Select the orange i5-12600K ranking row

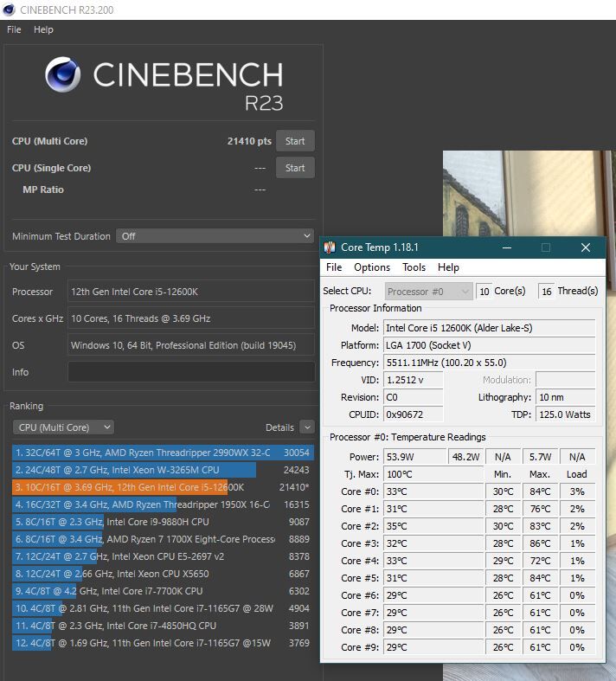[163, 487]
